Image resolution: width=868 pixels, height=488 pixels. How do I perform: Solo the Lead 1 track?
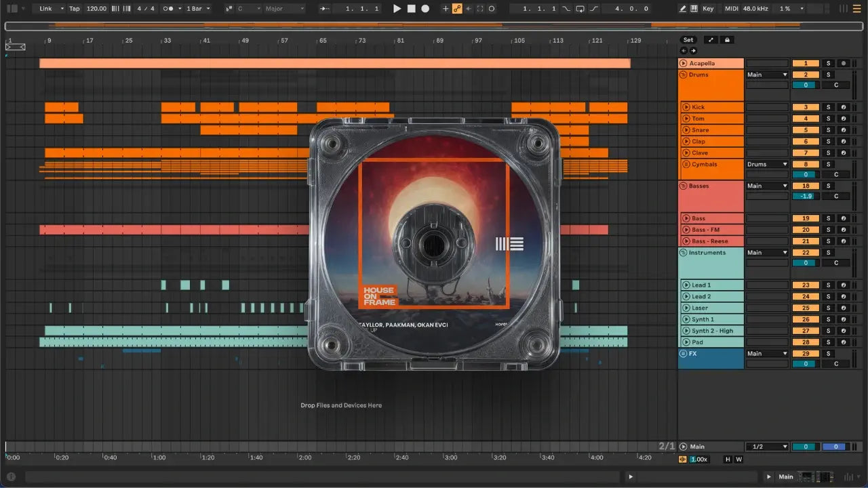click(828, 285)
